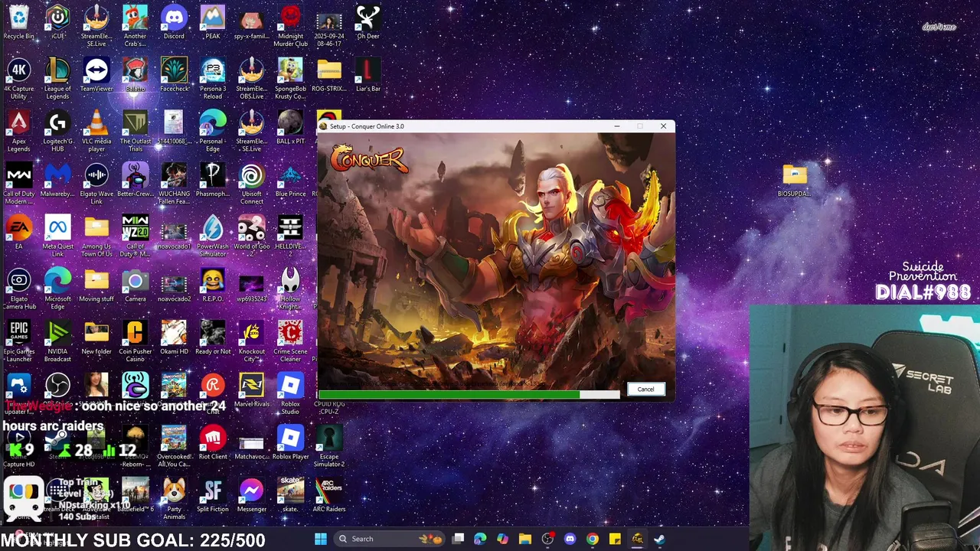Select the Marvel Rivals shortcut
This screenshot has height=551, width=980.
[251, 390]
